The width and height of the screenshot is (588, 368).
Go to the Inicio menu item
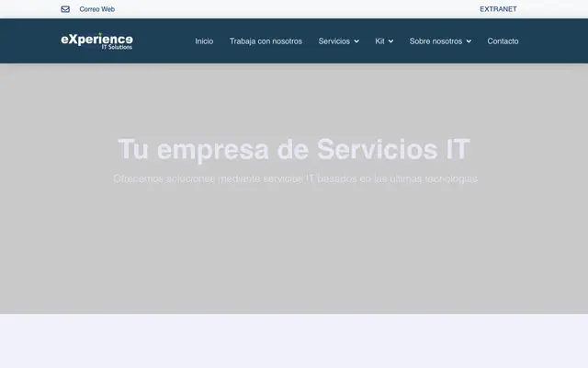204,40
